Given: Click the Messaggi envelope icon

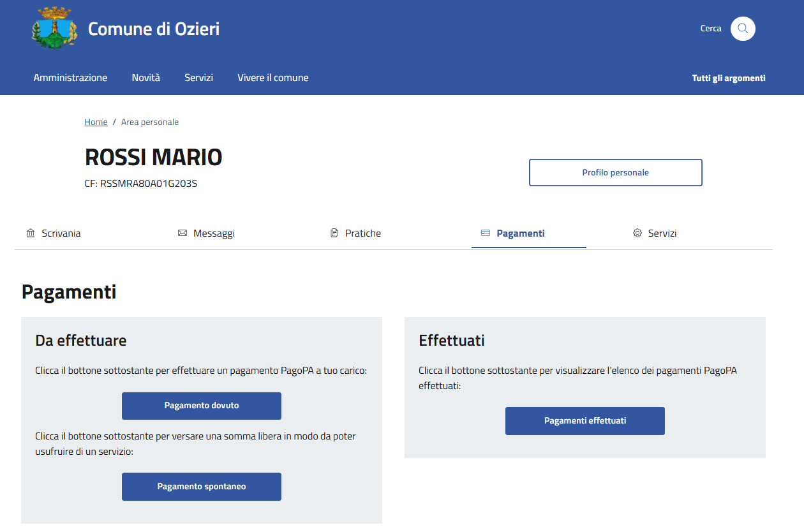Looking at the screenshot, I should [182, 233].
